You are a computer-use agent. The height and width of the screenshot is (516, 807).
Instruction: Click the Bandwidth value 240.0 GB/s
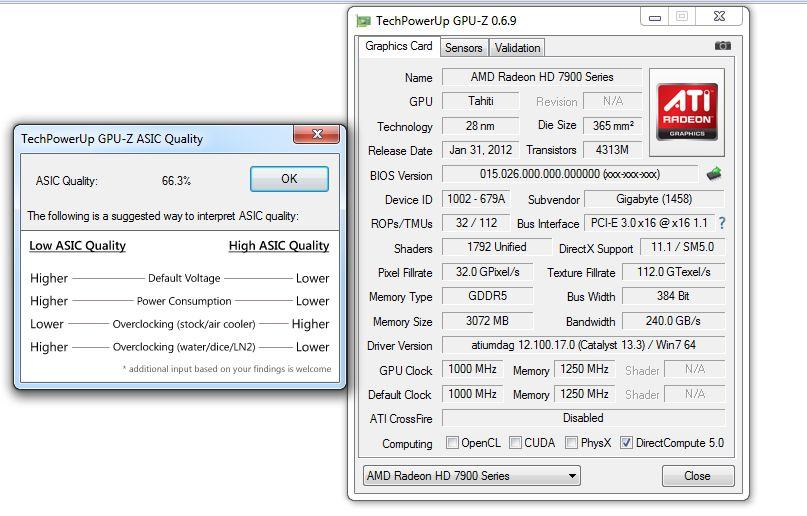click(x=674, y=321)
